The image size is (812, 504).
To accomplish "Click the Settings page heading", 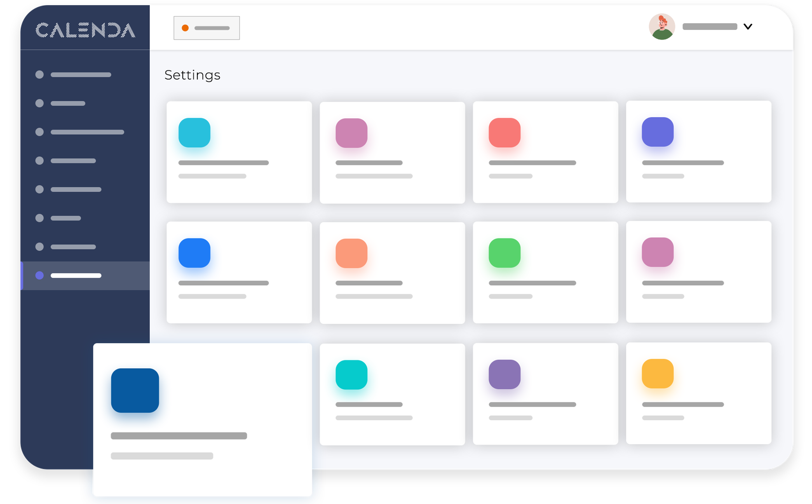I will tap(192, 75).
